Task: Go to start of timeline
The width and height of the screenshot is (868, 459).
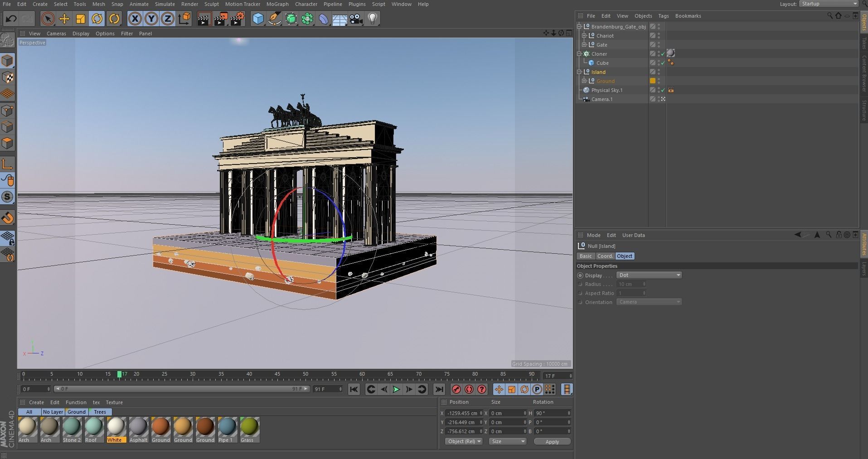Action: tap(354, 389)
